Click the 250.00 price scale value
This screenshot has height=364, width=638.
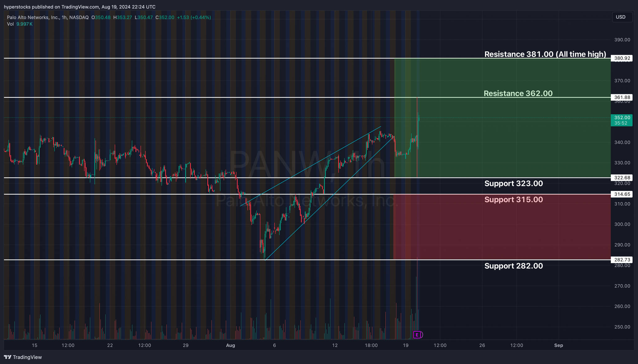click(622, 327)
